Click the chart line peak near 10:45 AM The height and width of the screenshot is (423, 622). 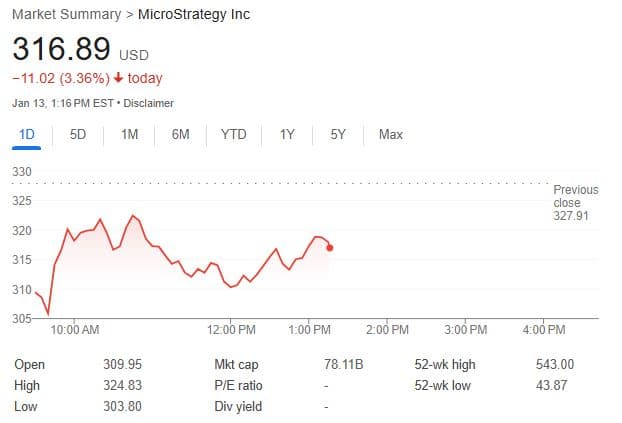tap(133, 215)
